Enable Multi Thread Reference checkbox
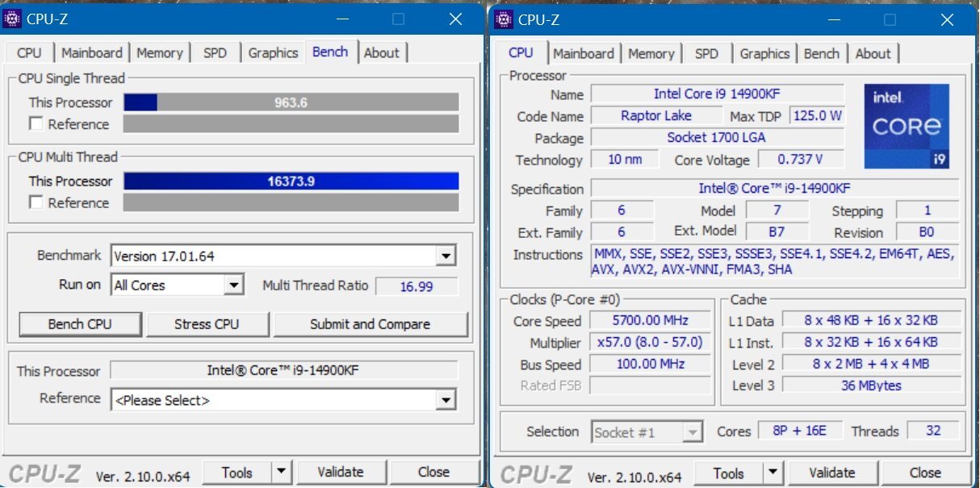The height and width of the screenshot is (488, 980). (x=36, y=202)
